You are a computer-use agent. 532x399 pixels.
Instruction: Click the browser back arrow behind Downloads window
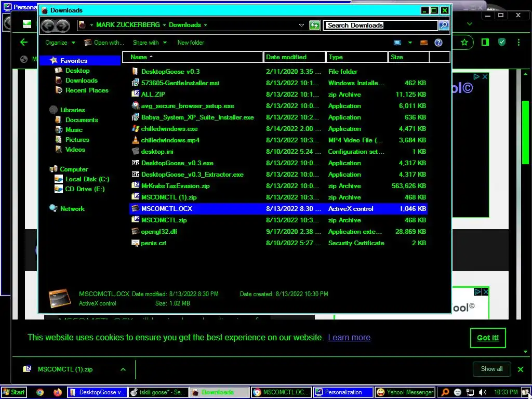24,42
